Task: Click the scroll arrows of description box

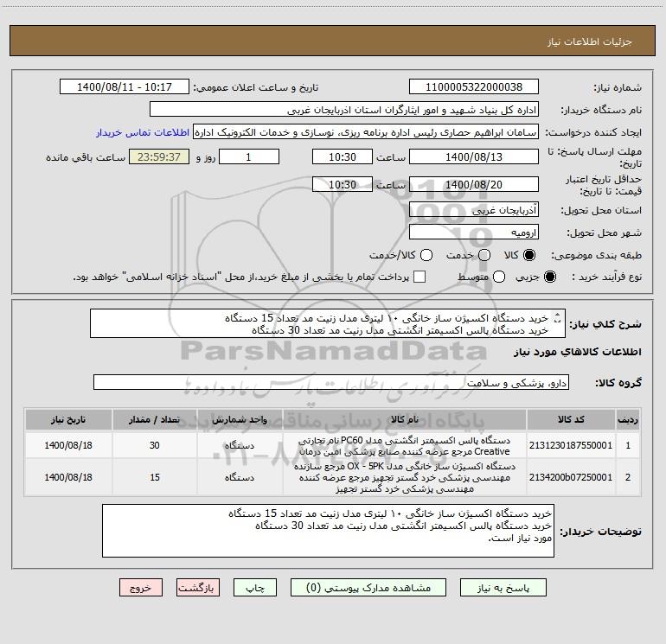Action: pyautogui.click(x=558, y=317)
